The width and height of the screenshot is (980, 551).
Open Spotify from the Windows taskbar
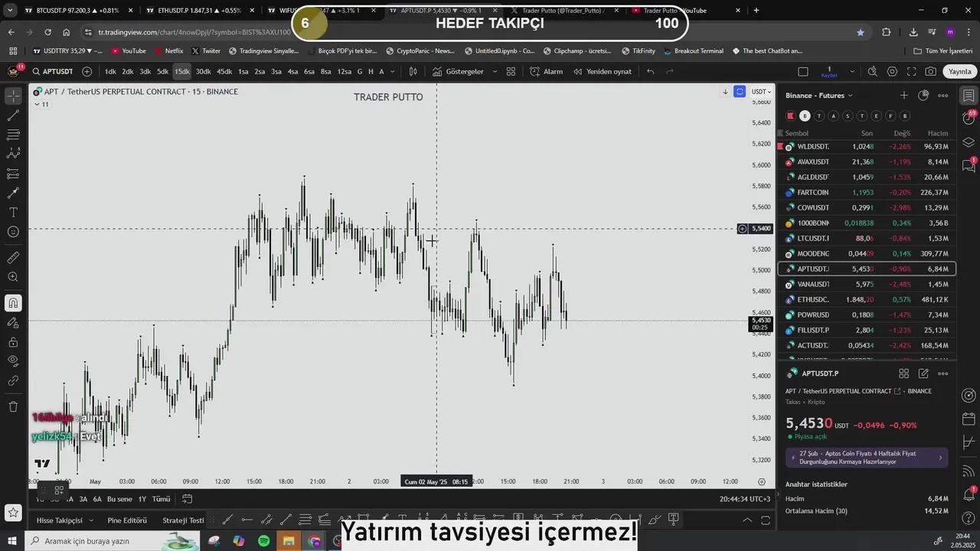[263, 541]
